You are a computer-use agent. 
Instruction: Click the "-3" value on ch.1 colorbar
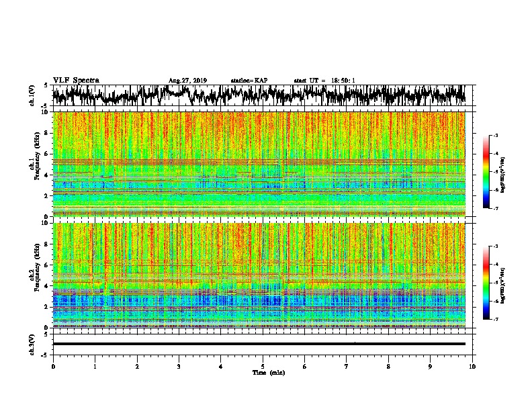pyautogui.click(x=496, y=135)
